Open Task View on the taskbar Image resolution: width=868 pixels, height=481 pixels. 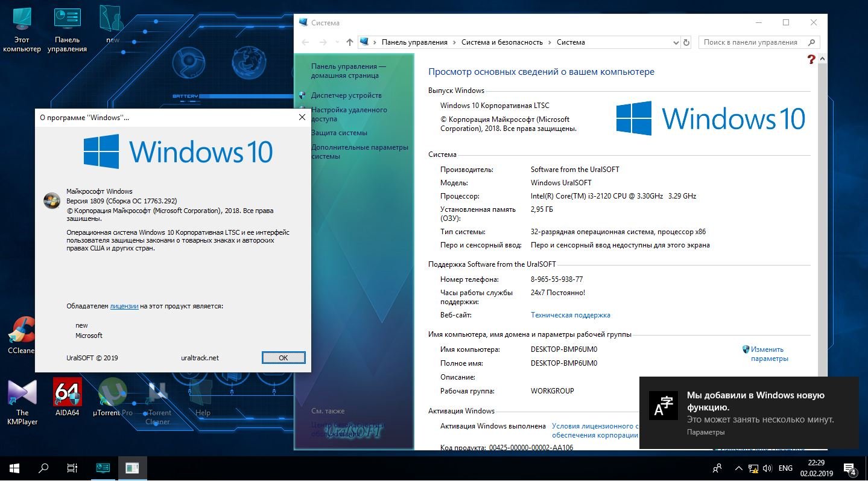click(x=72, y=468)
